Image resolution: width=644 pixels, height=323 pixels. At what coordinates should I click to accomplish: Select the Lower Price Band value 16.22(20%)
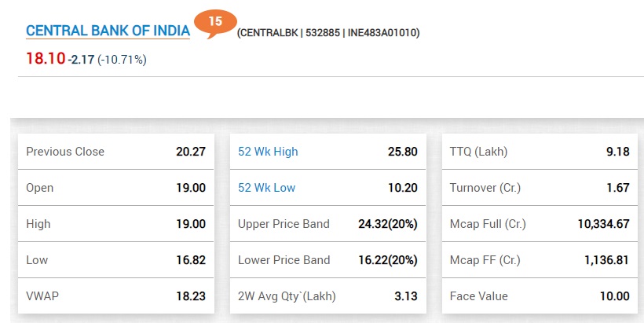click(x=388, y=260)
